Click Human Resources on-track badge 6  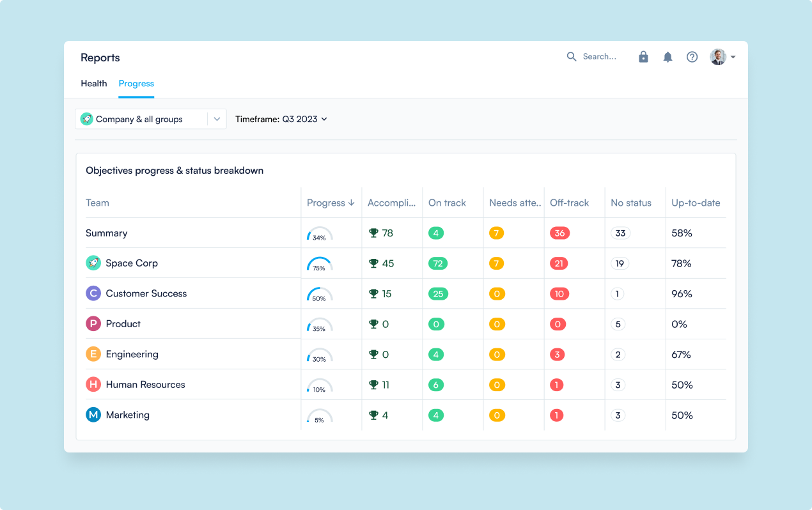click(435, 385)
